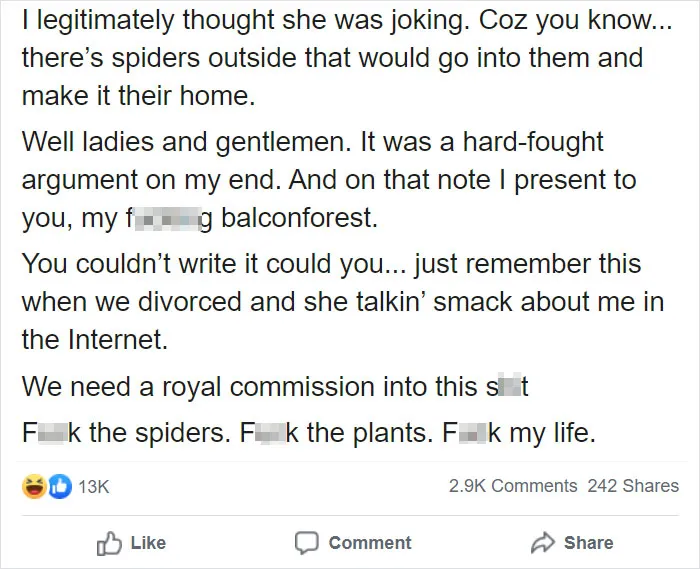Click the Comment text label

[370, 543]
